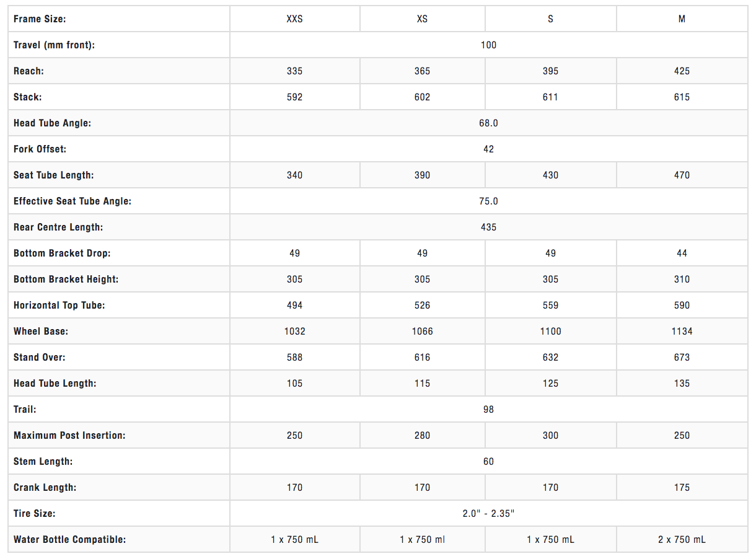
Task: Select Bottom Bracket Drop value 44
Action: (682, 253)
